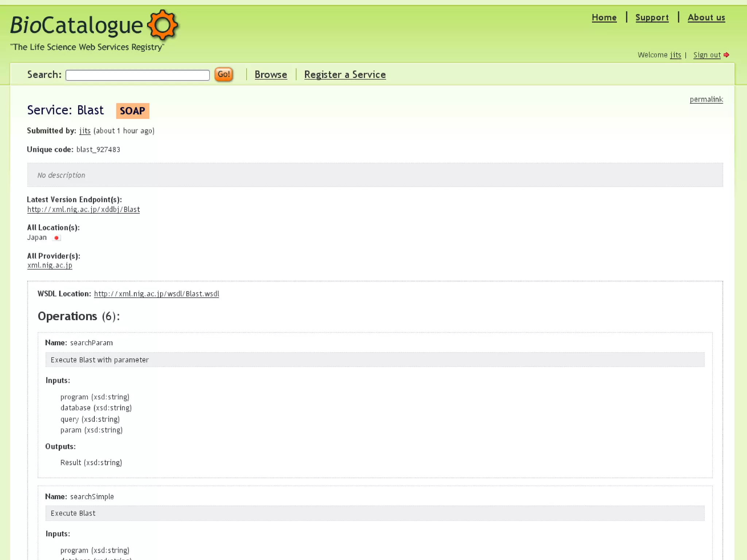Image resolution: width=747 pixels, height=560 pixels.
Task: Click the permalink link
Action: tap(706, 99)
